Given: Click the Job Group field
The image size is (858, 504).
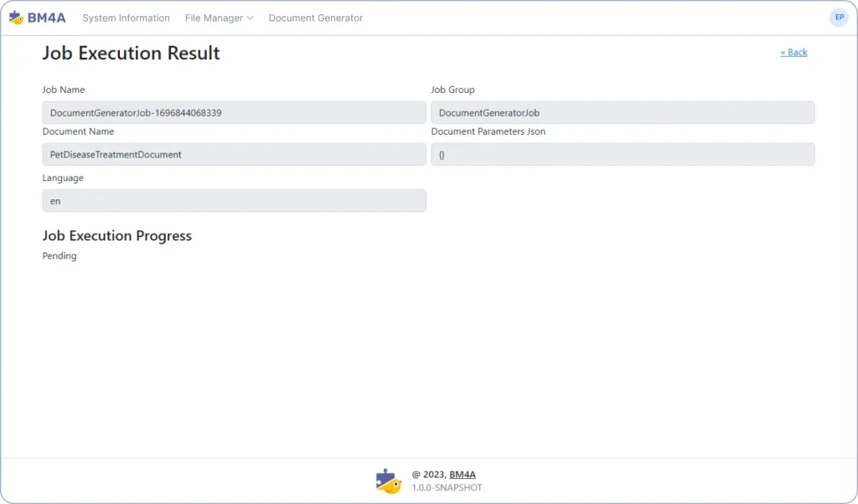Looking at the screenshot, I should click(623, 113).
